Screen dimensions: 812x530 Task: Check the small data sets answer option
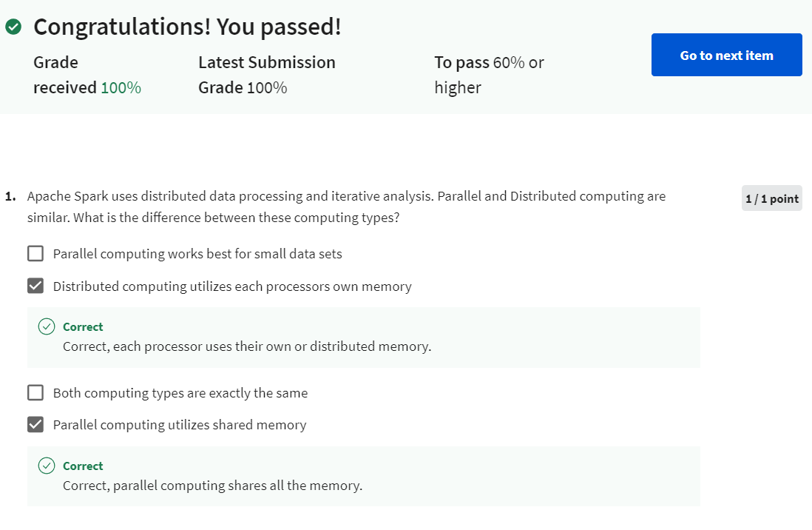tap(35, 253)
